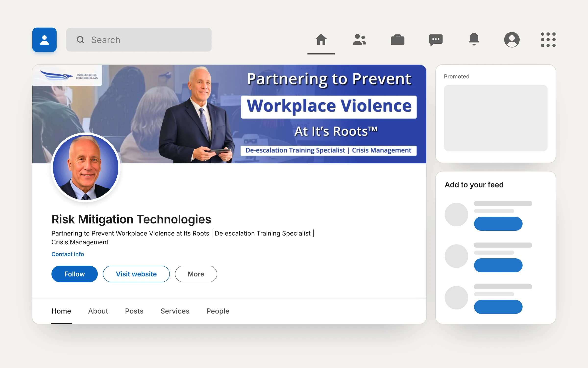
Task: Click the Promoted ad placeholder
Action: 496,118
